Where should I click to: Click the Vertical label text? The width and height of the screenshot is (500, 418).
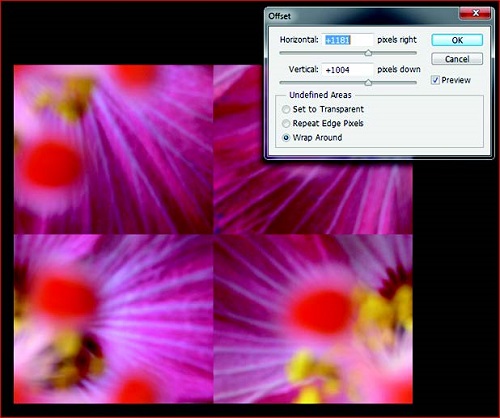303,69
